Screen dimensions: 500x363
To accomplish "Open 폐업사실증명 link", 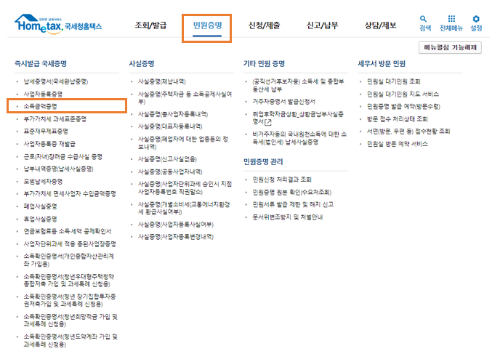I will point(40,207).
